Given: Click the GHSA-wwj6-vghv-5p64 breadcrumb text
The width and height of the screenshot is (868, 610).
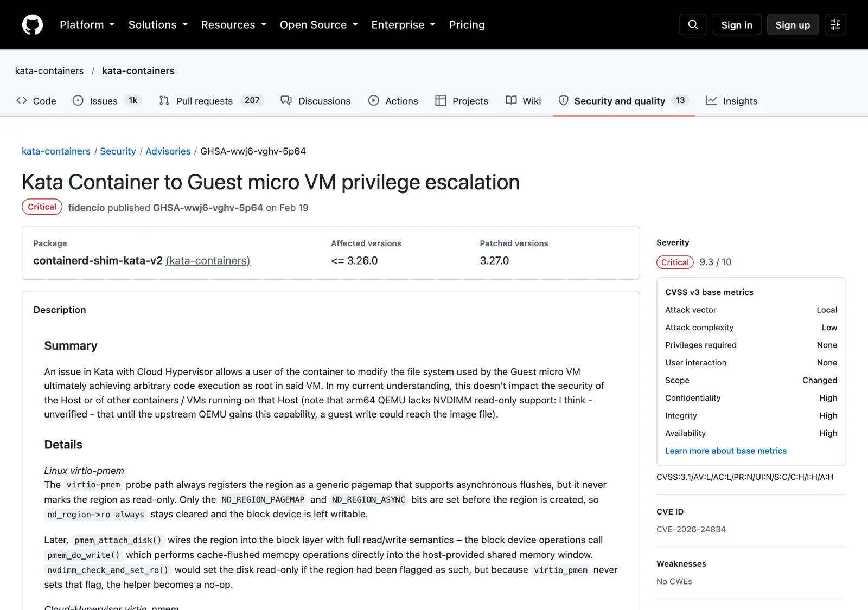Looking at the screenshot, I should pyautogui.click(x=253, y=151).
